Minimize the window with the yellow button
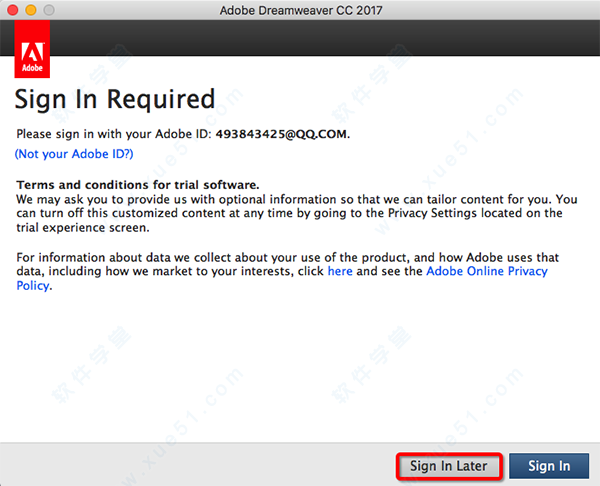 tap(31, 10)
